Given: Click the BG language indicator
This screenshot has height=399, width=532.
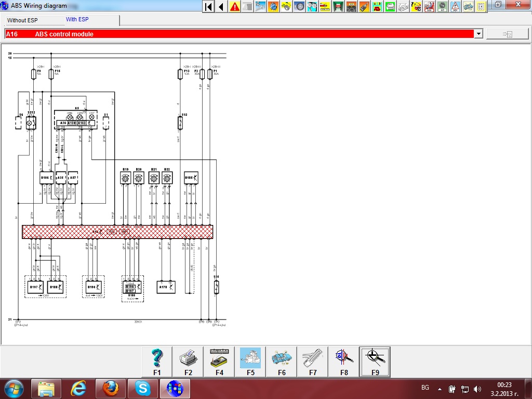Looking at the screenshot, I should pos(424,388).
